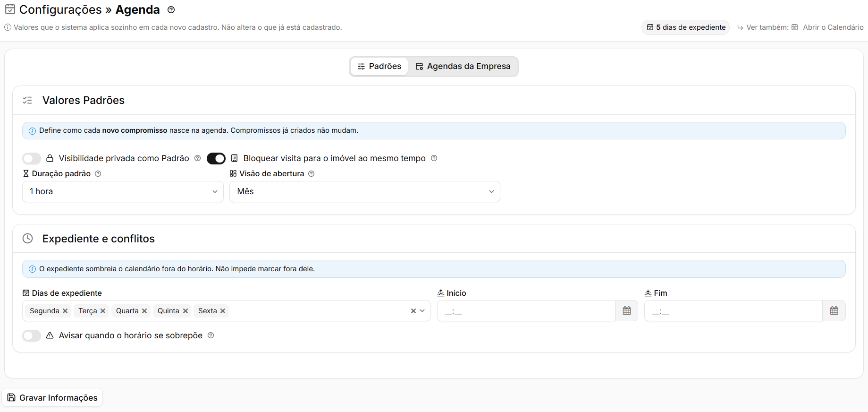Expand the Dias de expediente dropdown arrow

[x=422, y=311]
